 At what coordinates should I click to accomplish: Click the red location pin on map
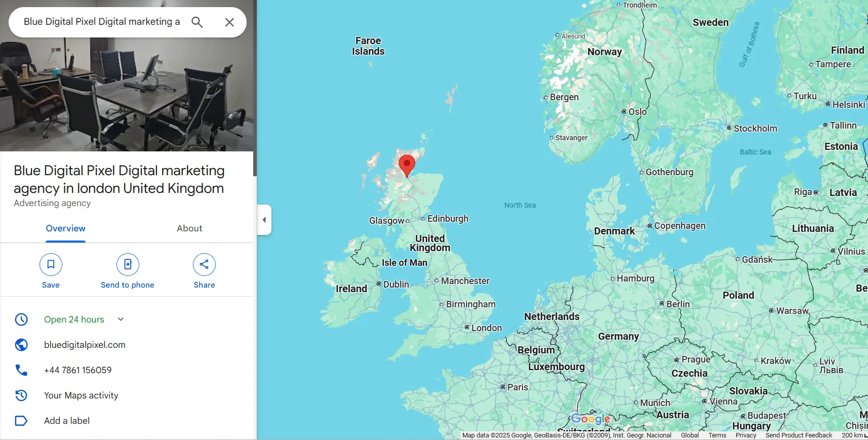[x=407, y=166]
